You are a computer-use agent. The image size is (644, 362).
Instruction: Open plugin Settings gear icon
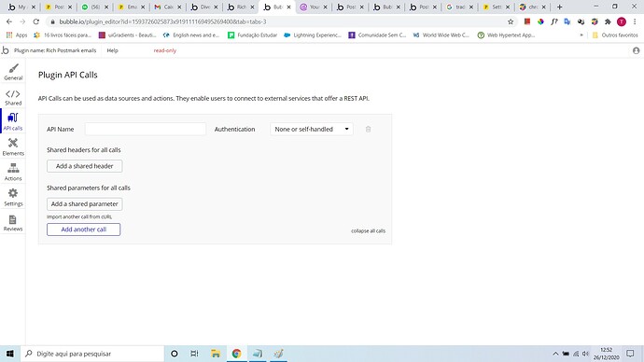pyautogui.click(x=13, y=193)
